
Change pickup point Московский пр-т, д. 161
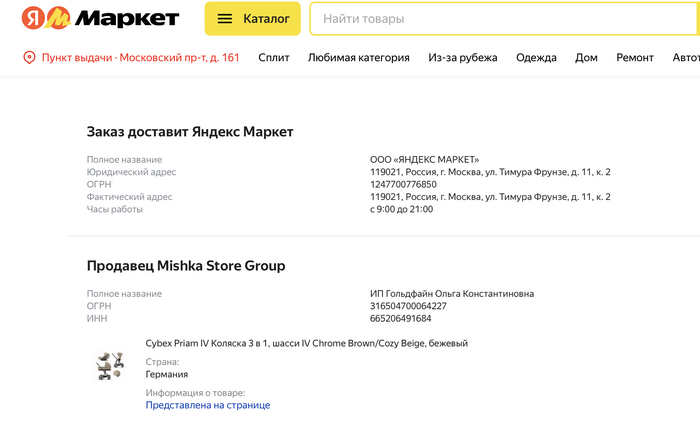point(141,58)
